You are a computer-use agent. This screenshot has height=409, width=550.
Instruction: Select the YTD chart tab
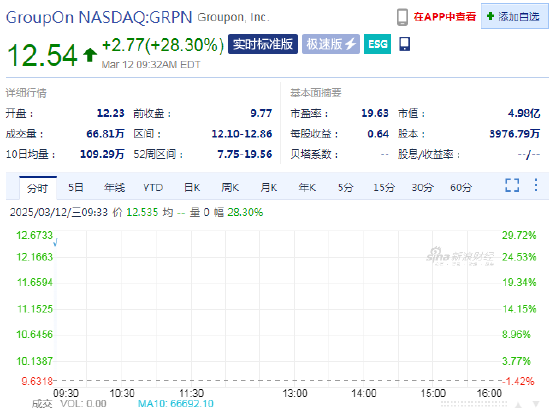[153, 188]
